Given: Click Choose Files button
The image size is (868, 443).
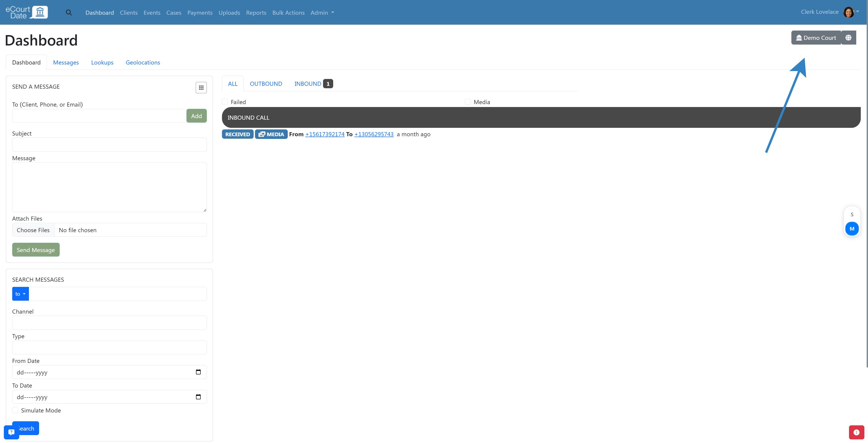Looking at the screenshot, I should click(33, 230).
